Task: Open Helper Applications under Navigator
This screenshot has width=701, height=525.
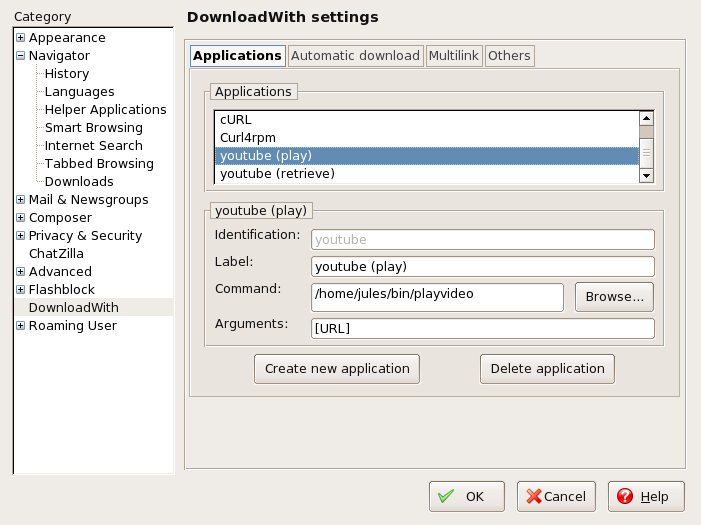Action: pyautogui.click(x=105, y=110)
